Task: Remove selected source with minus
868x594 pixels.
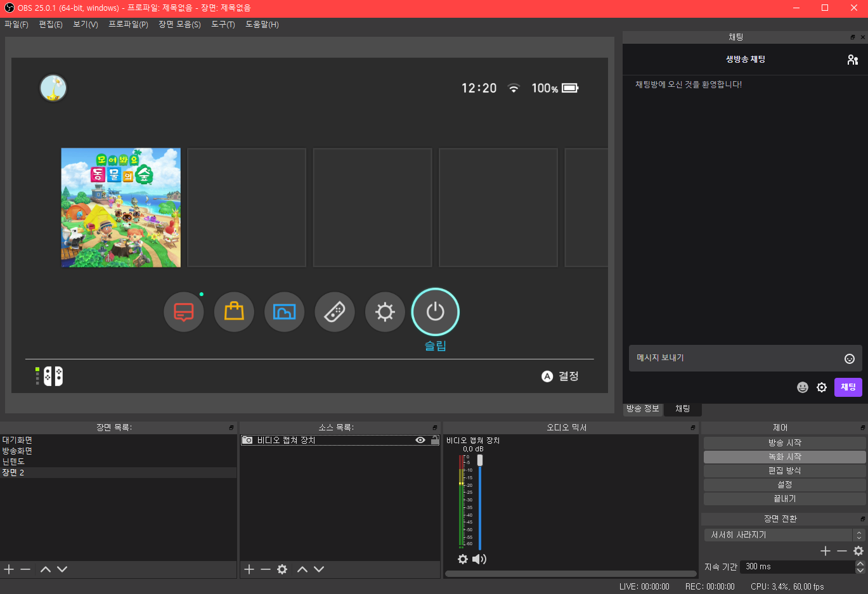Action: 266,569
